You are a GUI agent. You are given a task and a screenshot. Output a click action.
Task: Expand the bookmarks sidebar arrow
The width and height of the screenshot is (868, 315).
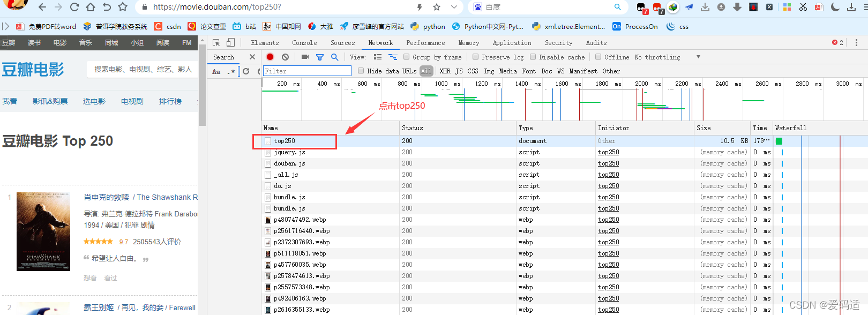(x=5, y=26)
